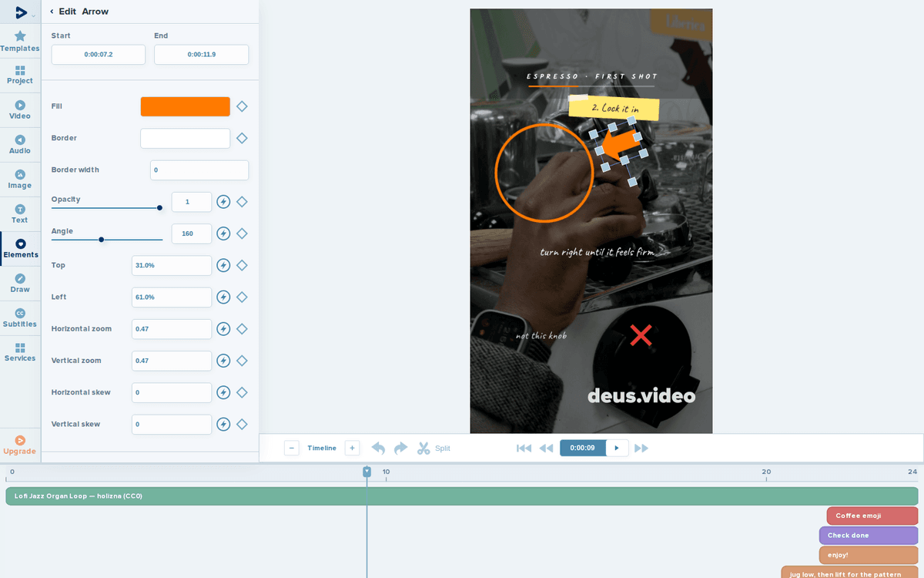Click Horizontal zoom animation lightning icon

click(223, 329)
